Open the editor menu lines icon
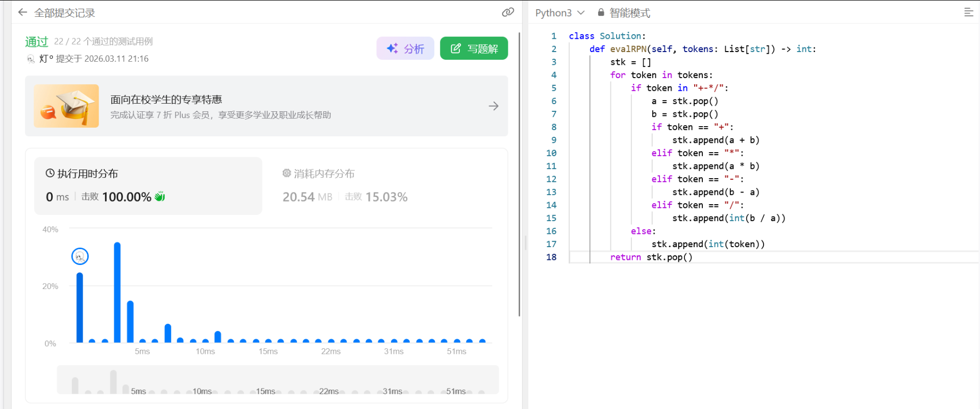This screenshot has width=980, height=409. 968,12
